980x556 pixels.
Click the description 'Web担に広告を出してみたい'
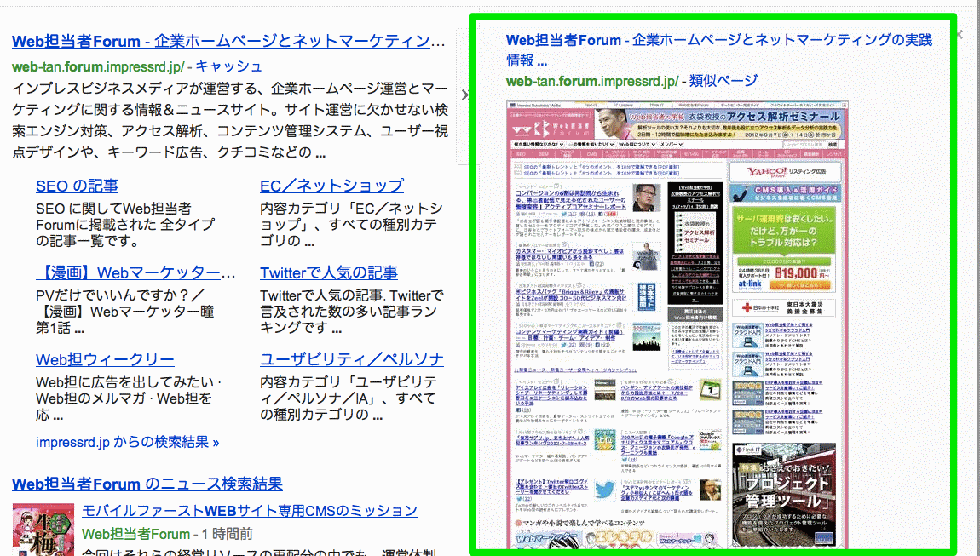click(x=129, y=398)
